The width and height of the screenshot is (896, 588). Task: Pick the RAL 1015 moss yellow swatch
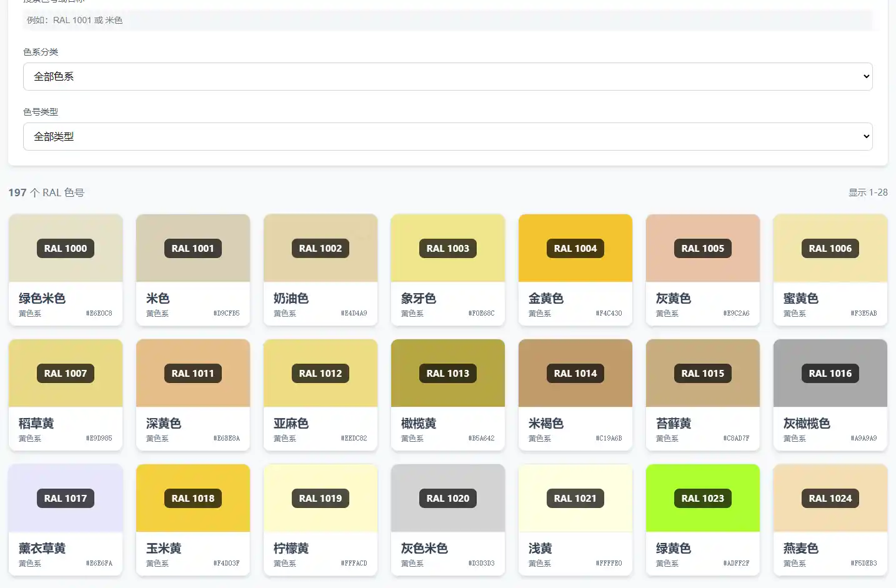click(x=703, y=373)
